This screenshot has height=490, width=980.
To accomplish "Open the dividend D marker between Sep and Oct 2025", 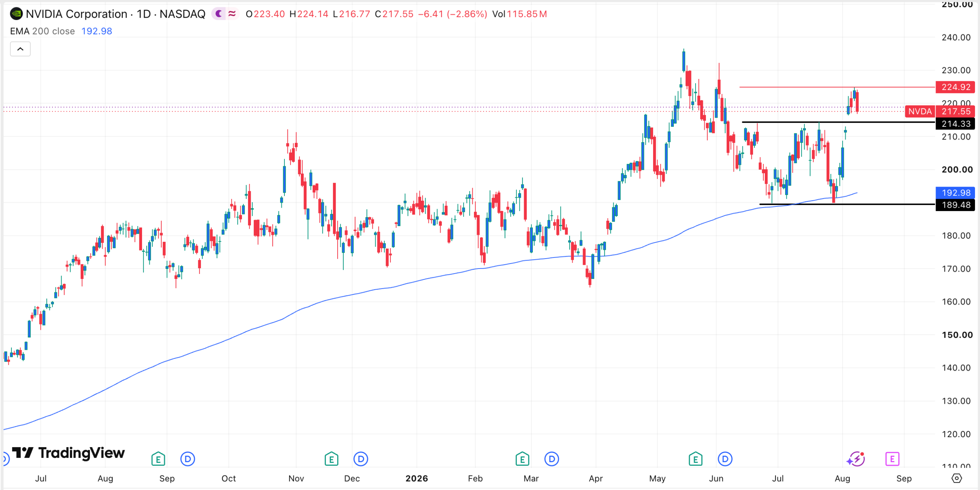I will pyautogui.click(x=188, y=459).
